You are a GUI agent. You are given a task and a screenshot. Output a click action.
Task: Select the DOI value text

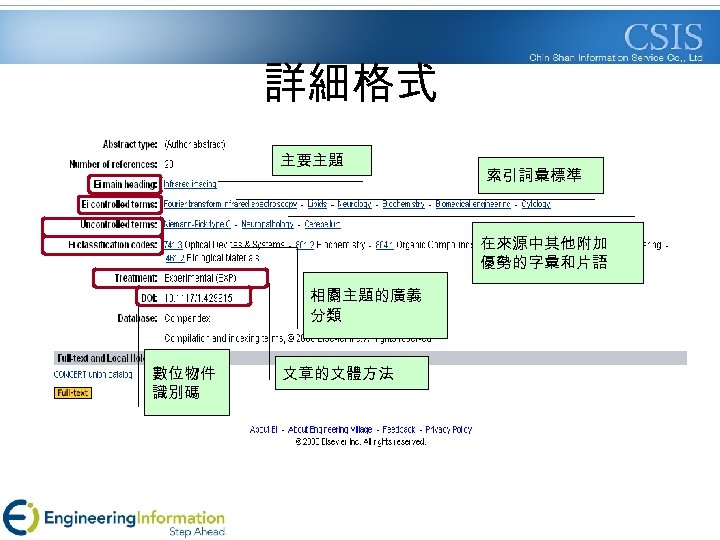(x=198, y=298)
